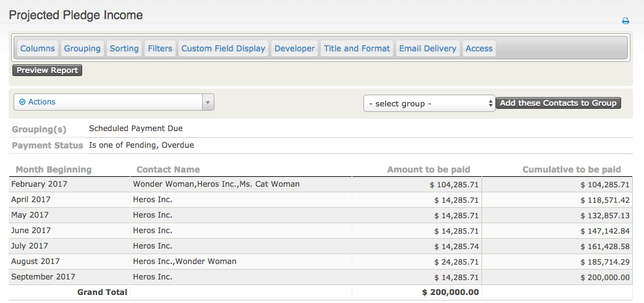Open the Access tab
This screenshot has width=644, height=303.
click(x=479, y=48)
